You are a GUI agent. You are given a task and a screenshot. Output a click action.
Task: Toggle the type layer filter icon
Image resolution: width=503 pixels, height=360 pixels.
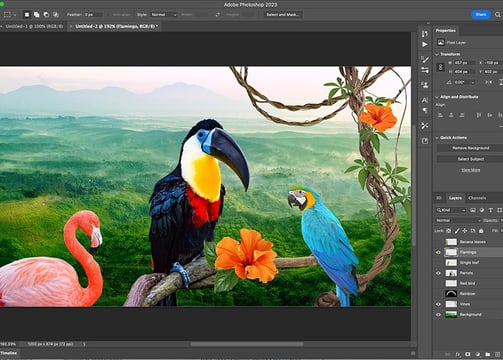(490, 210)
